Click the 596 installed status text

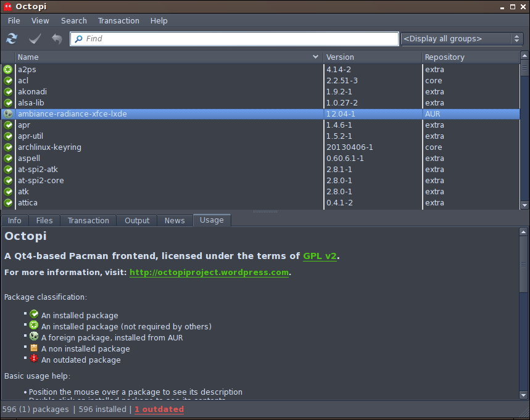pyautogui.click(x=102, y=409)
